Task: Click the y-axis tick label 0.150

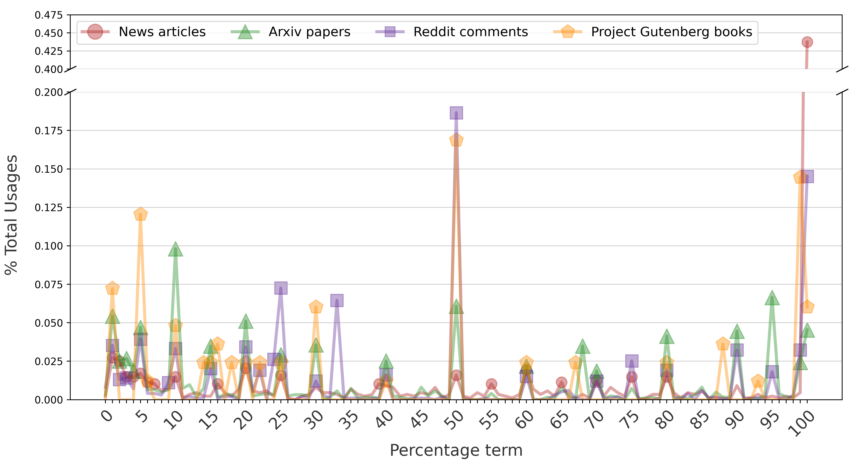Action: click(x=49, y=169)
